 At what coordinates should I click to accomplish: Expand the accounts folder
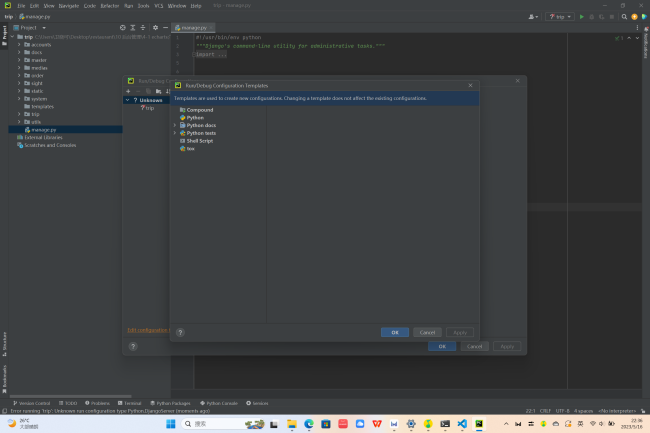point(19,45)
